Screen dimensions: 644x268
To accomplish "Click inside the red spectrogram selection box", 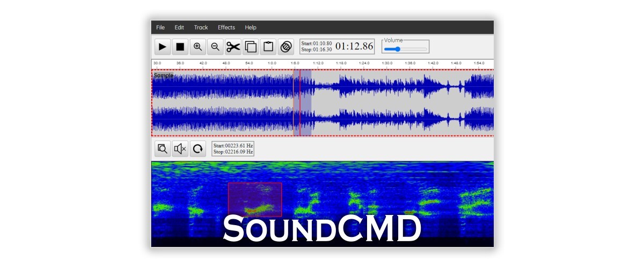I will (x=255, y=199).
